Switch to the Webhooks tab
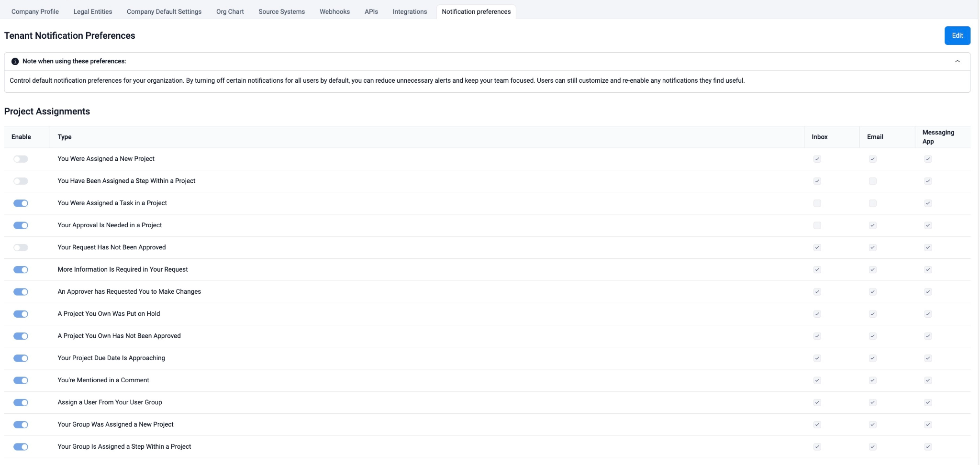This screenshot has height=465, width=980. (334, 11)
